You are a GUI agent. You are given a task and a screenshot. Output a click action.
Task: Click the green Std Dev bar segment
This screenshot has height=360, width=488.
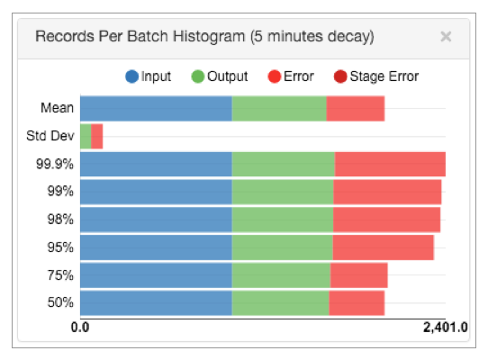pyautogui.click(x=85, y=136)
